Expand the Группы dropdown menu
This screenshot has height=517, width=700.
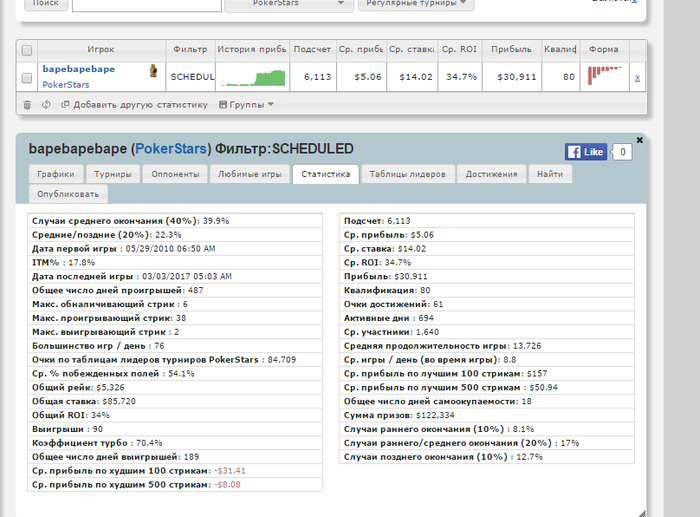point(246,104)
